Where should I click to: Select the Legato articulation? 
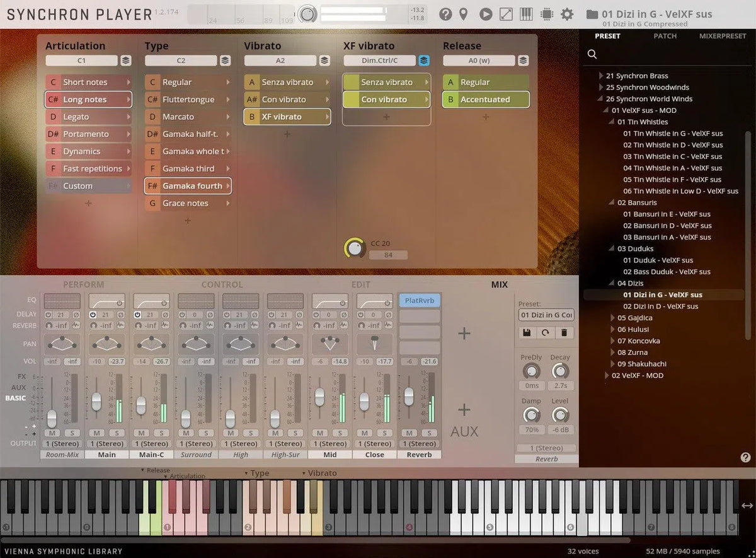pyautogui.click(x=76, y=117)
